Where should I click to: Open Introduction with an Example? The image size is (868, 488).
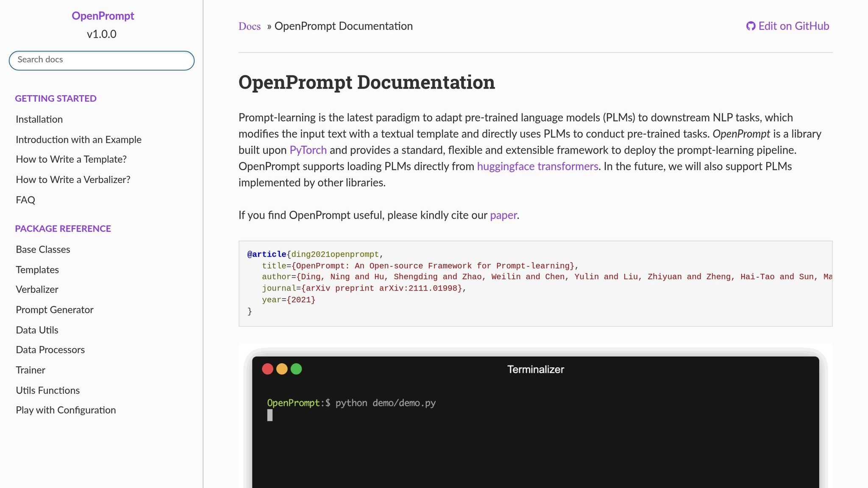pyautogui.click(x=78, y=139)
